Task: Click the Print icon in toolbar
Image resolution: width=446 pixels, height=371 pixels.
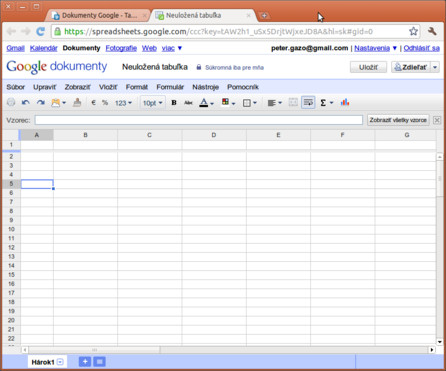Action: (11, 102)
